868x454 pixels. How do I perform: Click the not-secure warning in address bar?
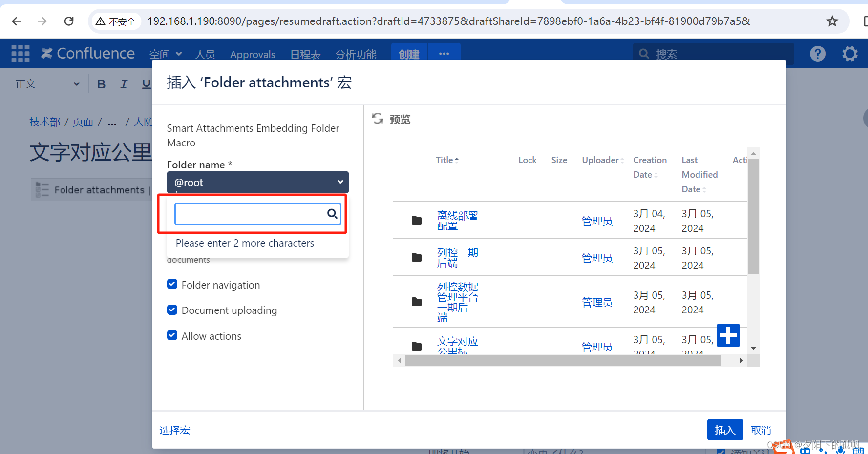116,21
